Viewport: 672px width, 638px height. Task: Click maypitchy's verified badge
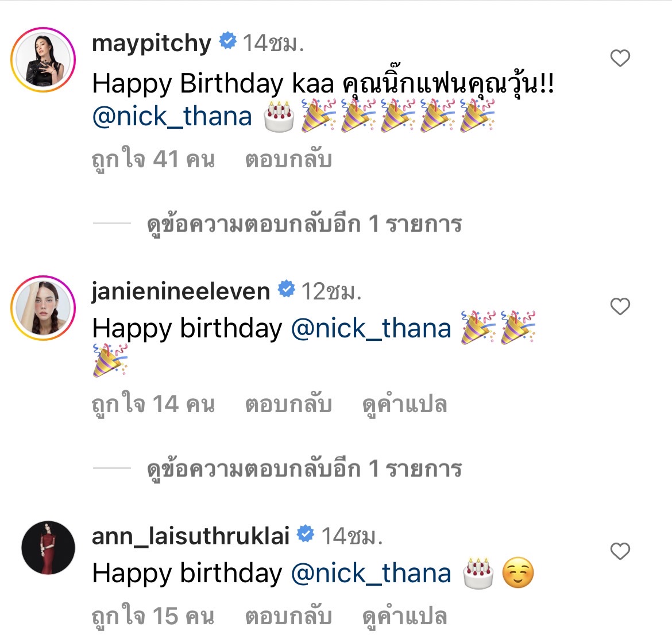pos(229,41)
